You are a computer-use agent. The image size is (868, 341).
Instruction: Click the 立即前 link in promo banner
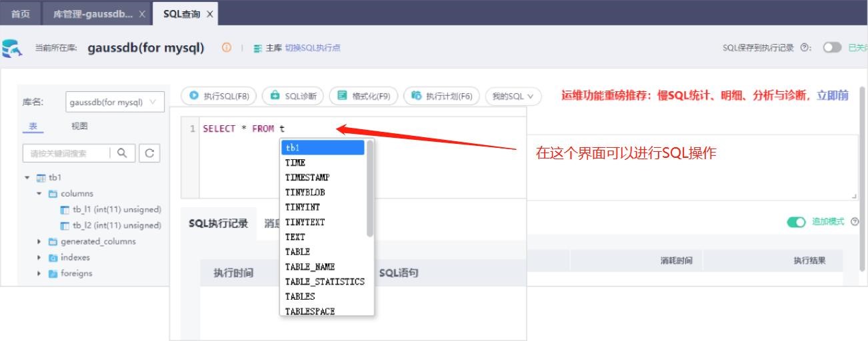point(833,96)
